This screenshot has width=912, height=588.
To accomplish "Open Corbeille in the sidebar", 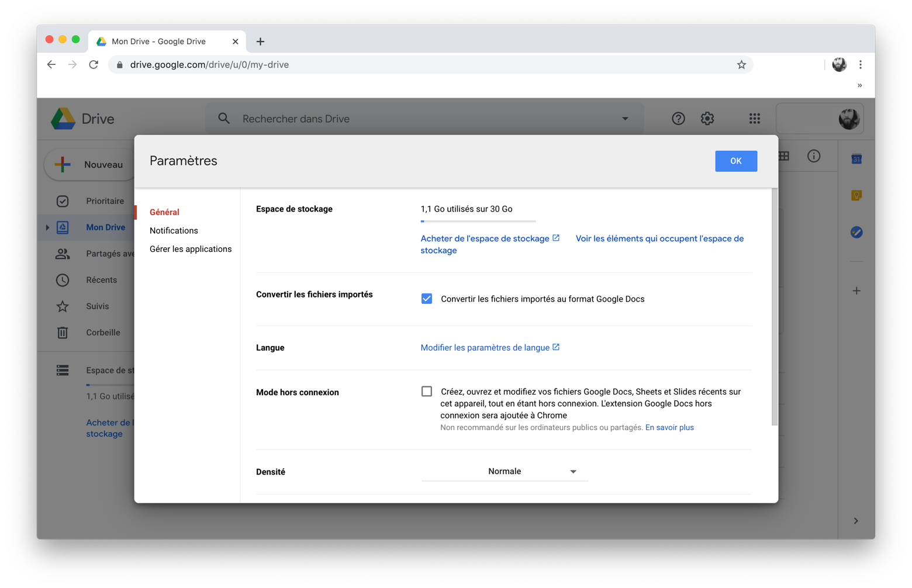I will [x=103, y=333].
